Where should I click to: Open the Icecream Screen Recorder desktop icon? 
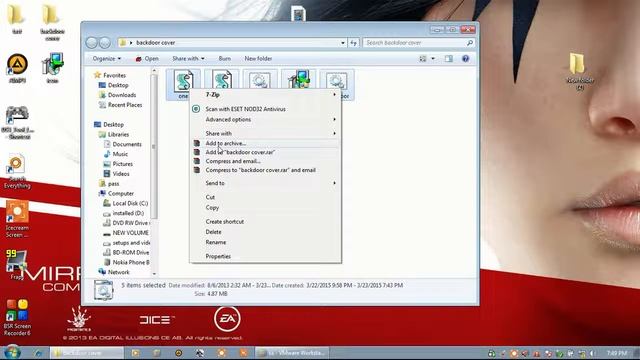pyautogui.click(x=17, y=219)
